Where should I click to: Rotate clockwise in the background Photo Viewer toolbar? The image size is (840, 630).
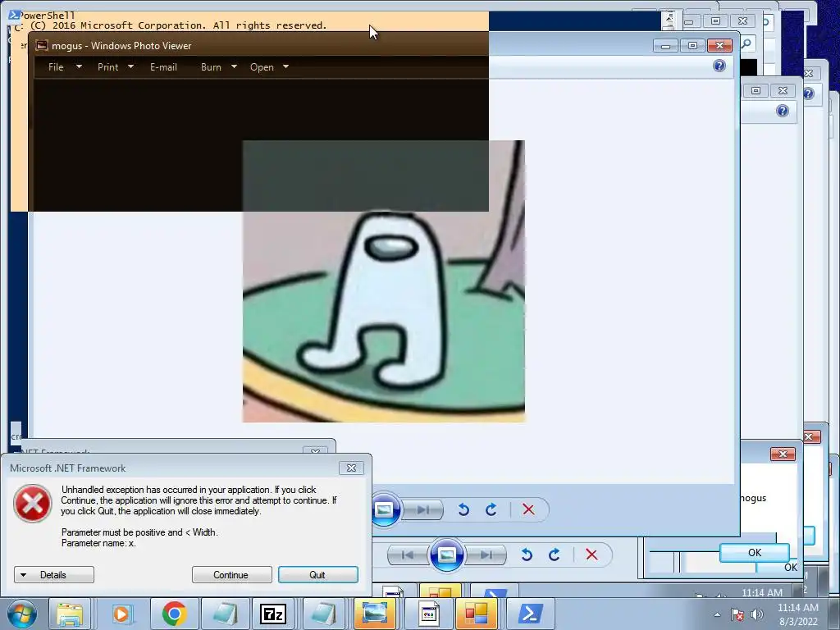point(555,555)
